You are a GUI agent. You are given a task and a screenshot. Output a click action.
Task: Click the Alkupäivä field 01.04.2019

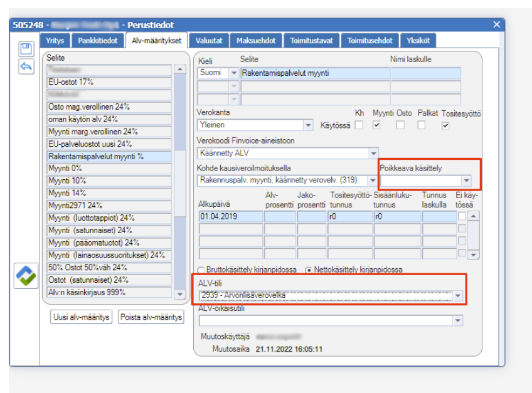(231, 216)
